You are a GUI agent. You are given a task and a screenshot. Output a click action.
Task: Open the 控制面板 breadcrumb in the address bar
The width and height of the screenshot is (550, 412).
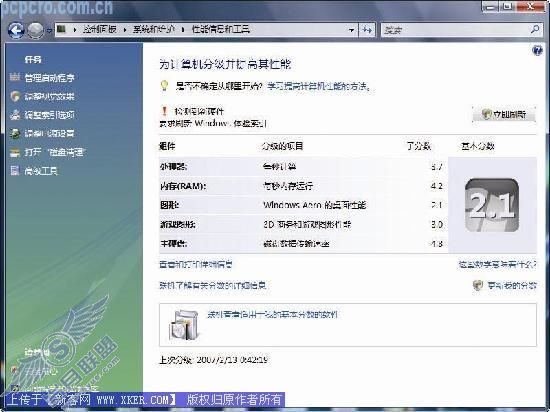click(100, 29)
